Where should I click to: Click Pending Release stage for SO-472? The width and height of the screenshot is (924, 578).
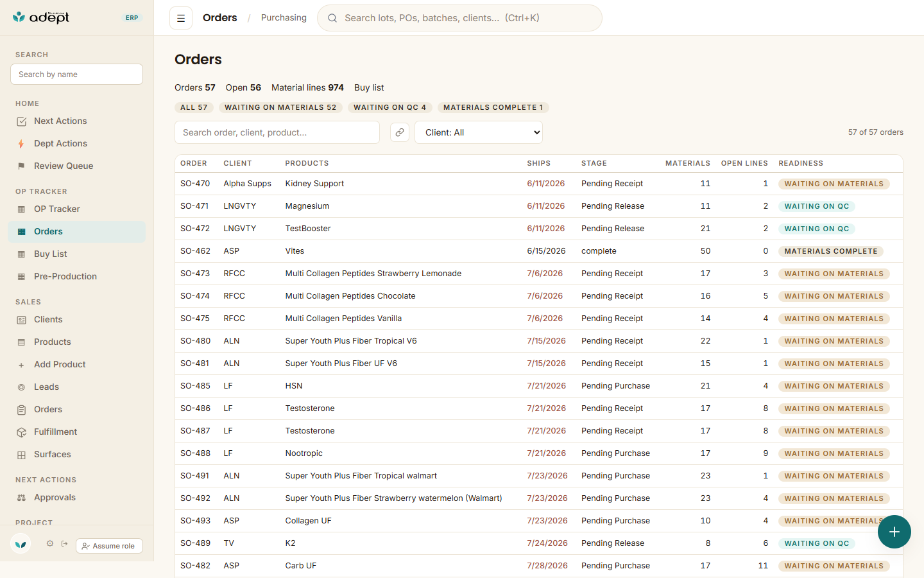(x=613, y=229)
